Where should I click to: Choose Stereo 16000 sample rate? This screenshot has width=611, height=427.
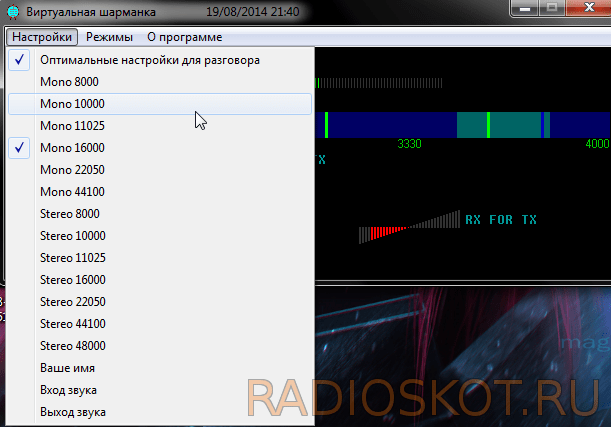tap(160, 280)
